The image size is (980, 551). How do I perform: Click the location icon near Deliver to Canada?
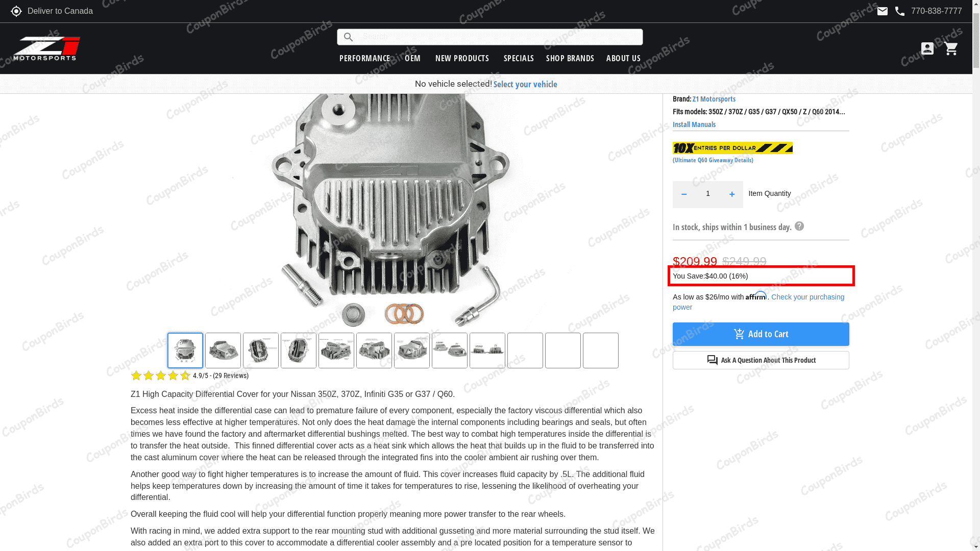pyautogui.click(x=16, y=11)
